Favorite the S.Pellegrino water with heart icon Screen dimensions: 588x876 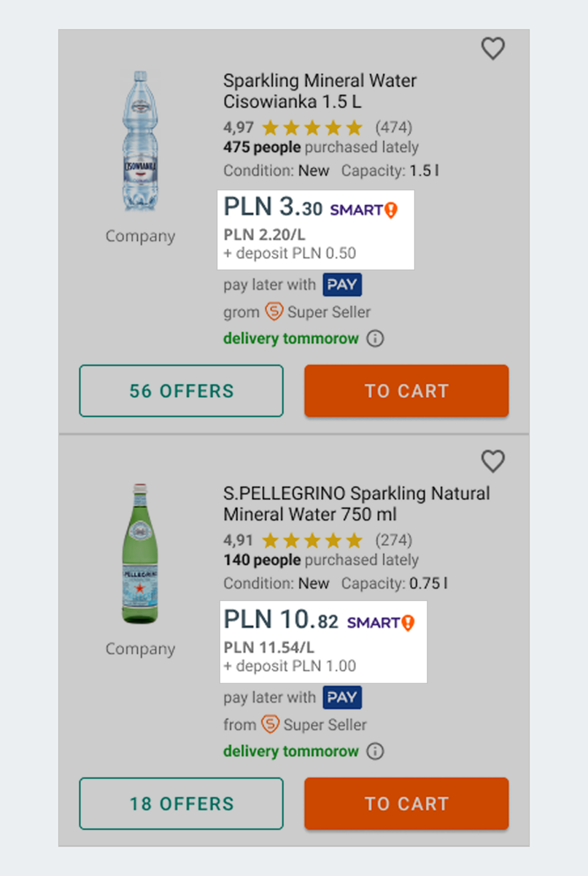pos(493,461)
